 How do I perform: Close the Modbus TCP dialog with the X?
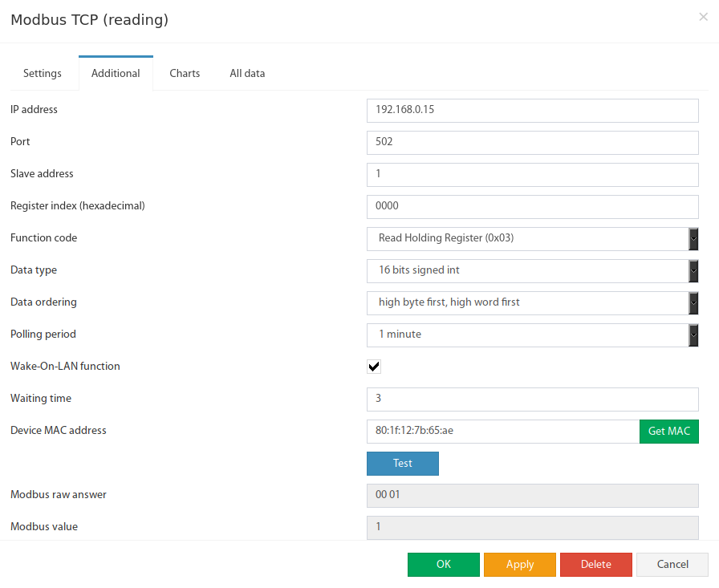(x=703, y=17)
